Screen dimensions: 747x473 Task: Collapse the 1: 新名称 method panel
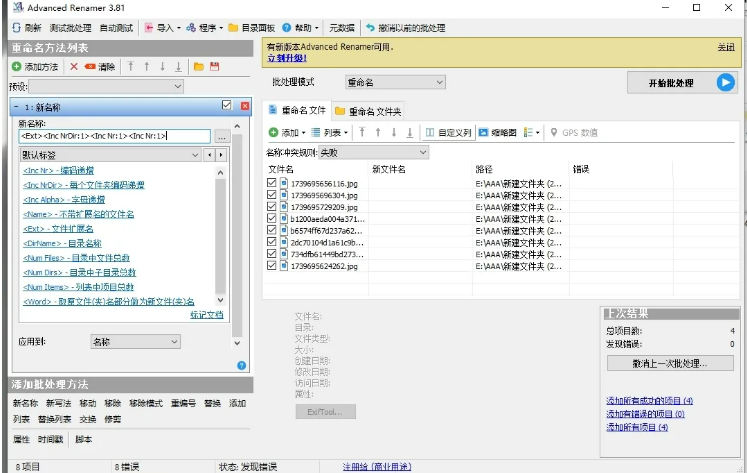coord(16,107)
